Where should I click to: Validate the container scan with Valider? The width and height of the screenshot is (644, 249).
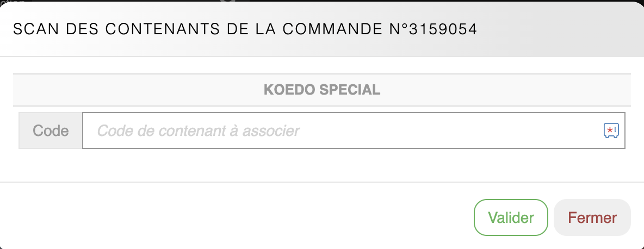511,217
